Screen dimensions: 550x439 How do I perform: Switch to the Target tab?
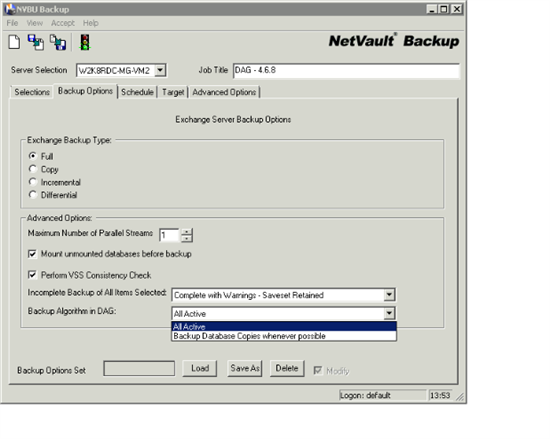coord(173,92)
